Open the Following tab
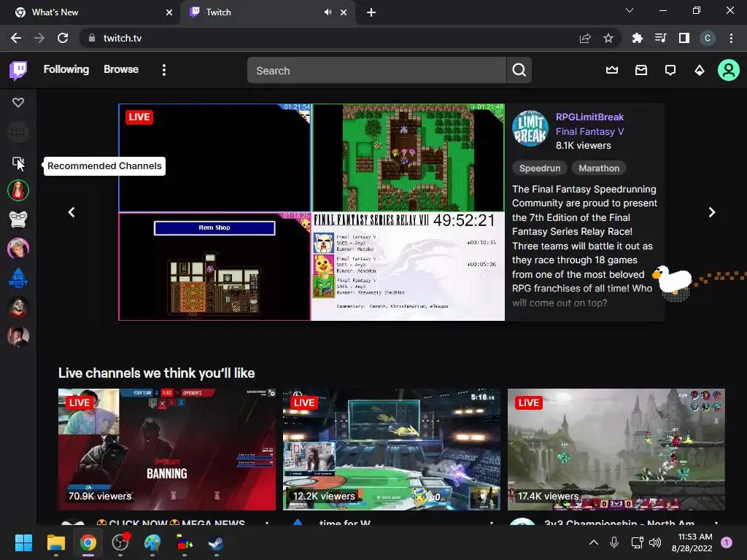747x560 pixels. click(x=66, y=69)
